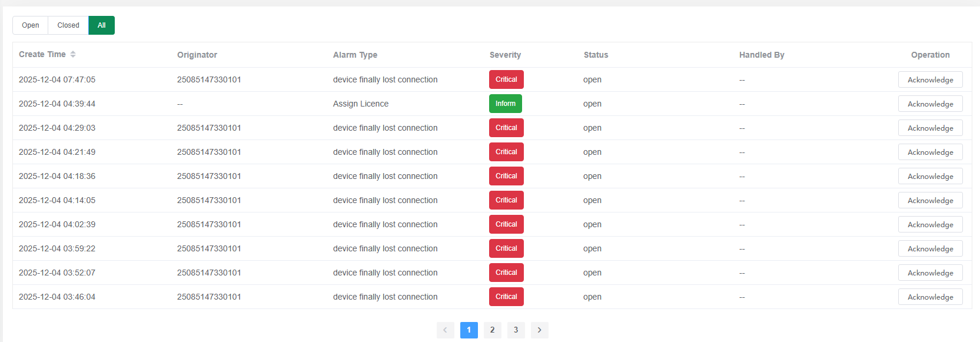Click the Severity column header

pos(505,55)
